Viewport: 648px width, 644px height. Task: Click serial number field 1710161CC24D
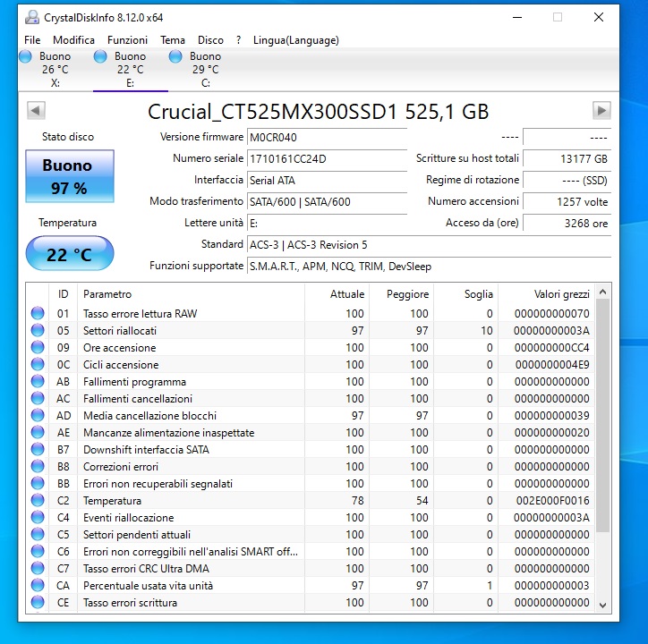[x=327, y=158]
